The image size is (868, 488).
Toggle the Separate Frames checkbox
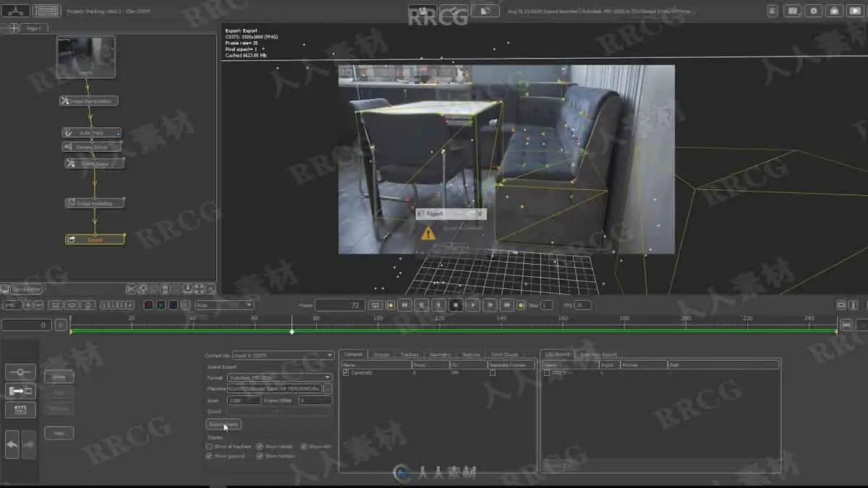tap(493, 372)
